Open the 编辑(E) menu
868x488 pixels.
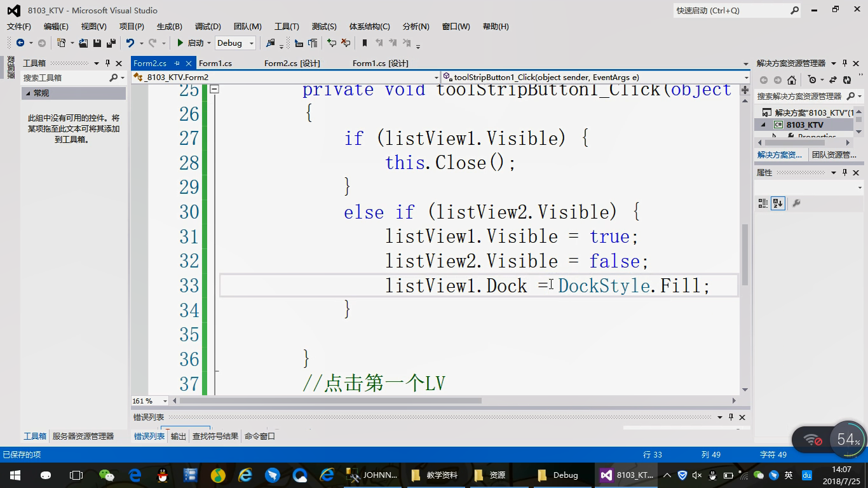(x=56, y=26)
